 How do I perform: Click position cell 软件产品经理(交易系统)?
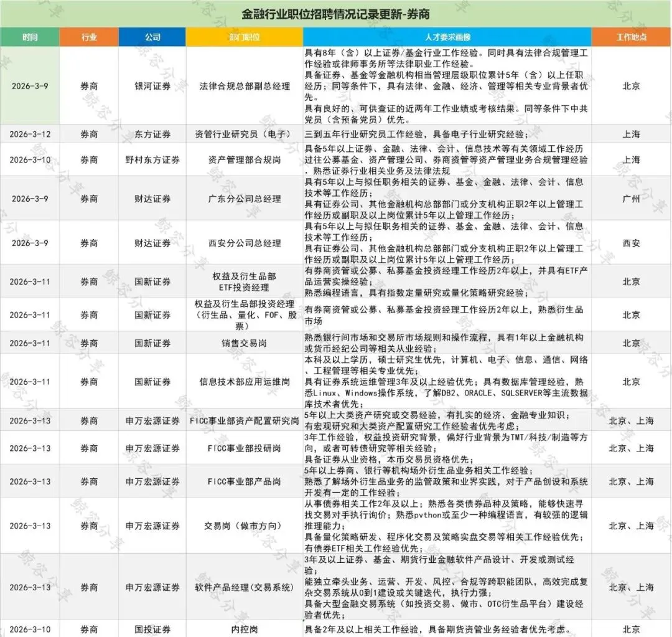[245, 587]
